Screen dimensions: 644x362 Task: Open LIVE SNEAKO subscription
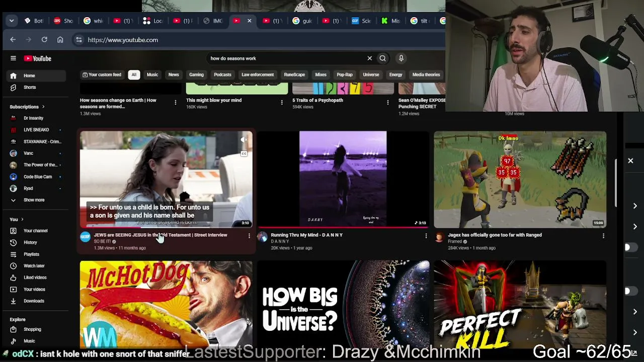(x=36, y=130)
